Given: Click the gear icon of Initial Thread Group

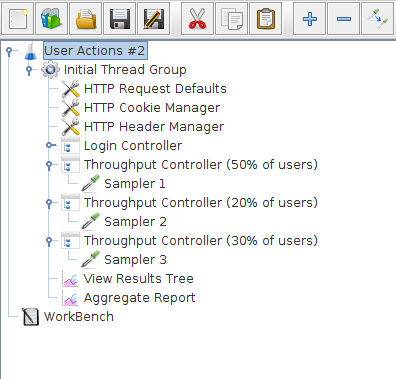Looking at the screenshot, I should (x=50, y=70).
